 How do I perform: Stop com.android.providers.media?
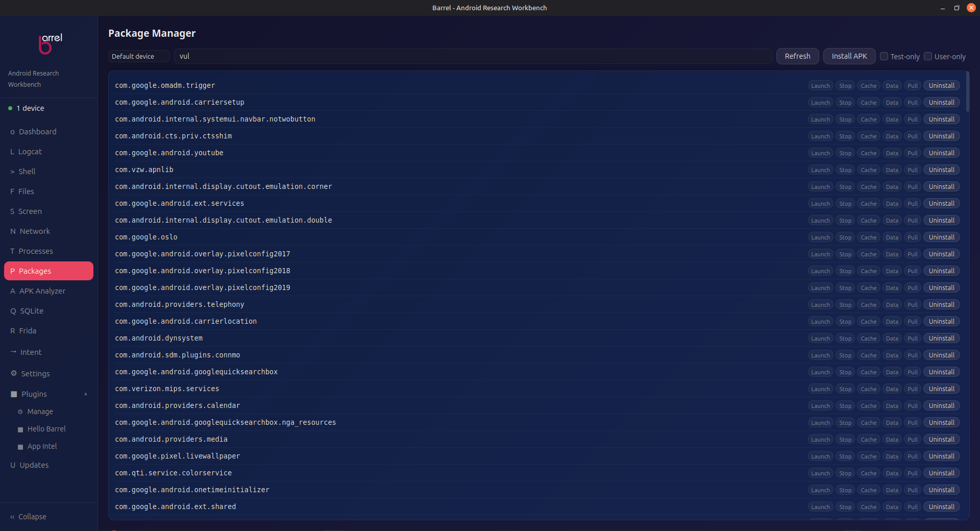tap(845, 440)
